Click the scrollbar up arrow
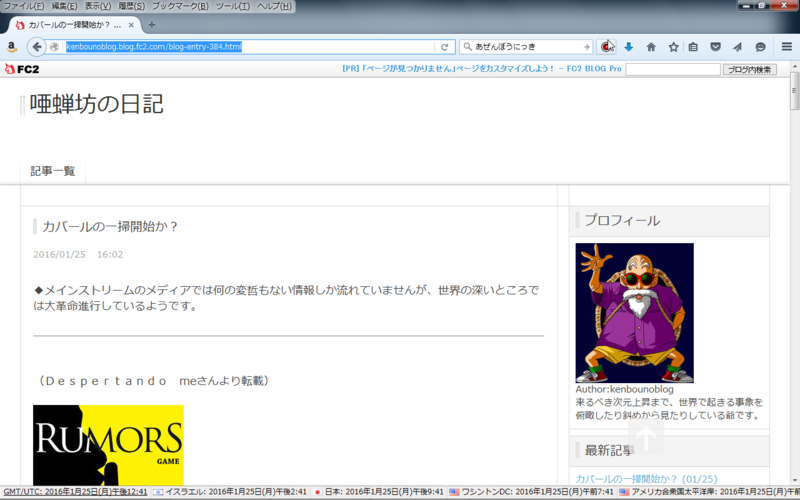This screenshot has width=800, height=500. coord(794,67)
